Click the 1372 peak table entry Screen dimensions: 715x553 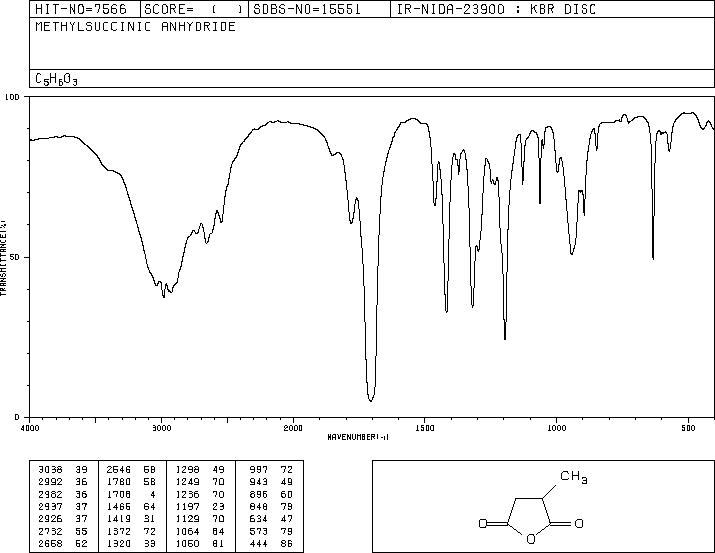tap(119, 531)
